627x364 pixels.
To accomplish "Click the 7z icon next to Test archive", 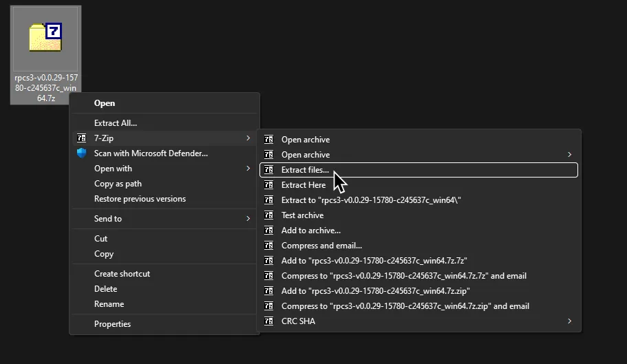I will point(268,215).
